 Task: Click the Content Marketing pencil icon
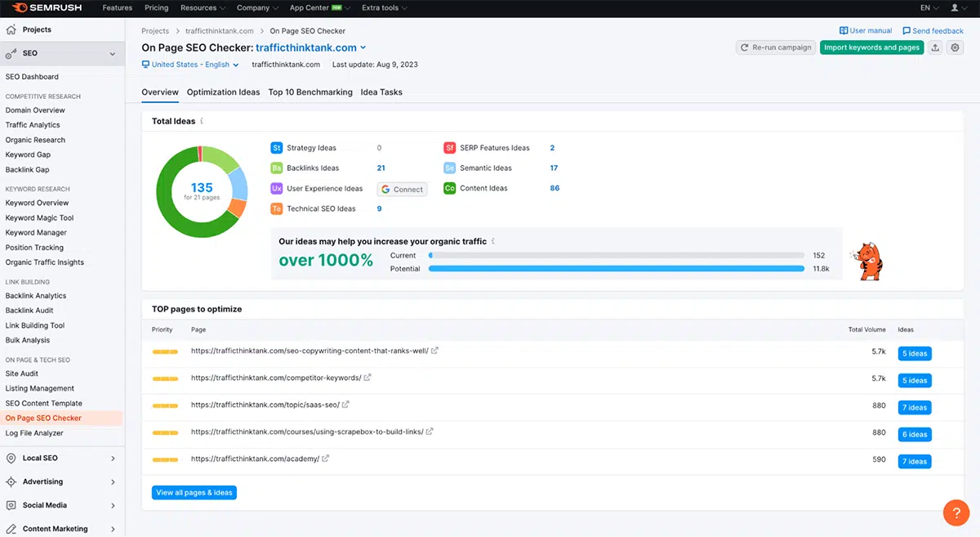11,529
